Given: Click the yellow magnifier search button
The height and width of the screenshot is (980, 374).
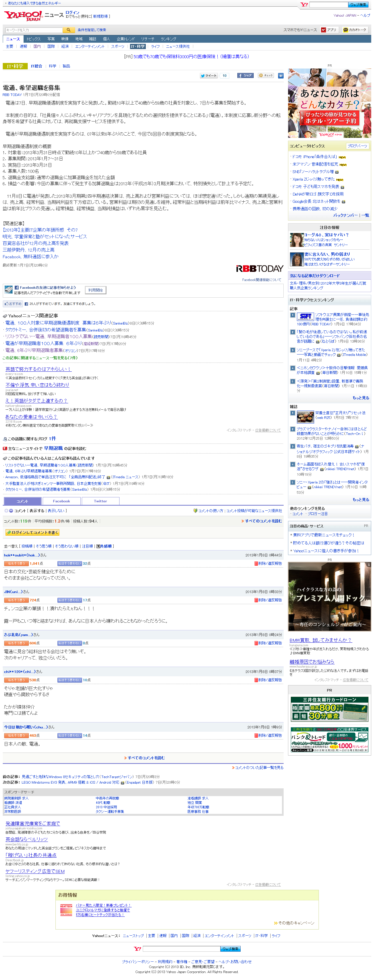Looking at the screenshot, I should pos(69,30).
